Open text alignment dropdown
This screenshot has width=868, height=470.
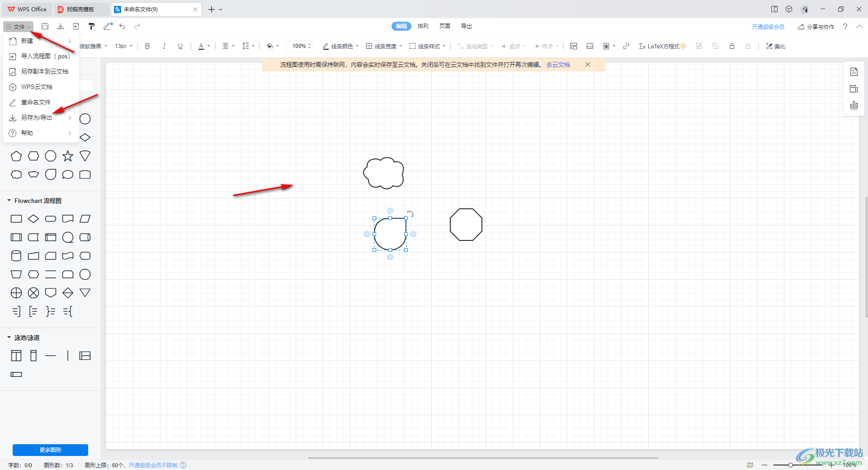[228, 46]
